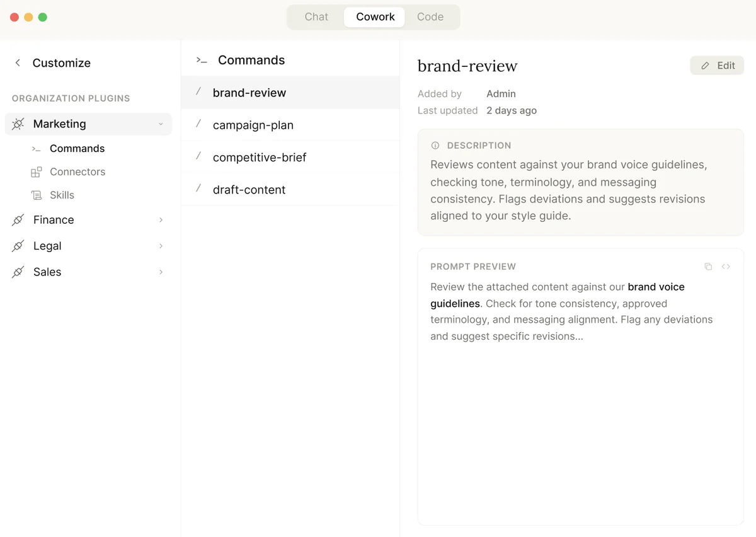
Task: Click the Edit button
Action: click(x=717, y=66)
